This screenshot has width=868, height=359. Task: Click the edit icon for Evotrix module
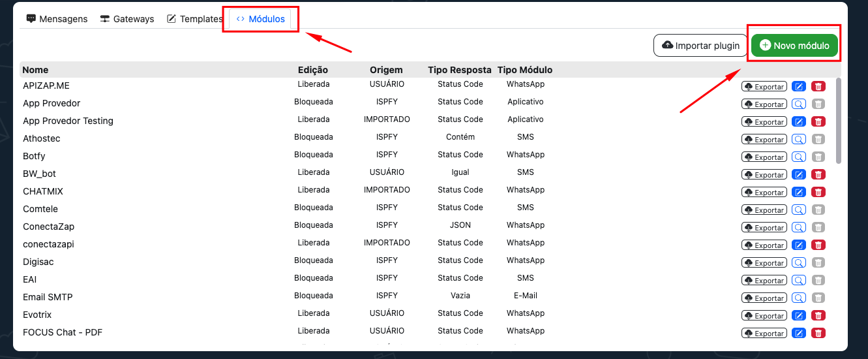(799, 315)
